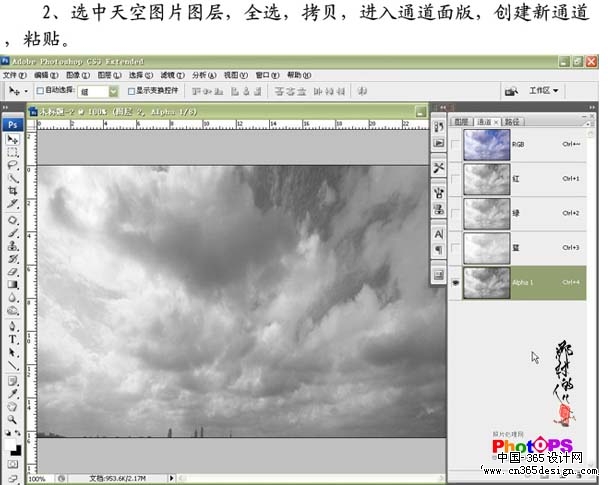
Task: Select the Gradient tool
Action: [x=13, y=285]
